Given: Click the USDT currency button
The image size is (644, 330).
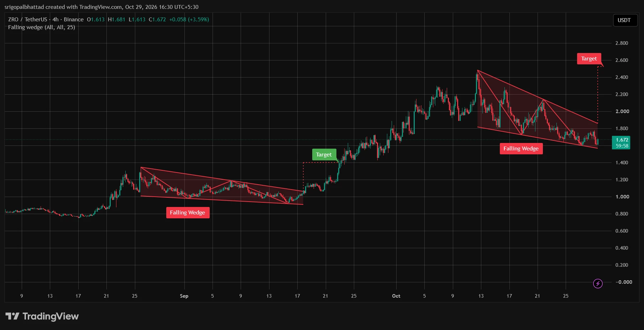Looking at the screenshot, I should point(625,20).
